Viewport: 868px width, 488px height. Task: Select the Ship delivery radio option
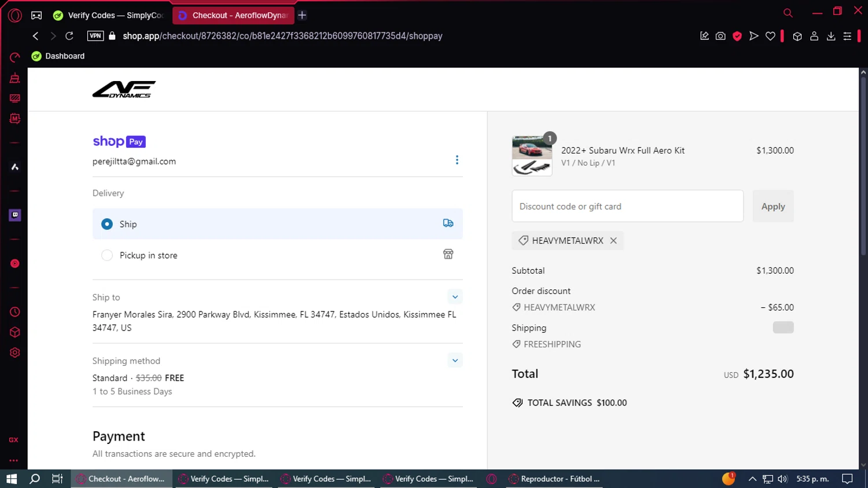pyautogui.click(x=107, y=224)
